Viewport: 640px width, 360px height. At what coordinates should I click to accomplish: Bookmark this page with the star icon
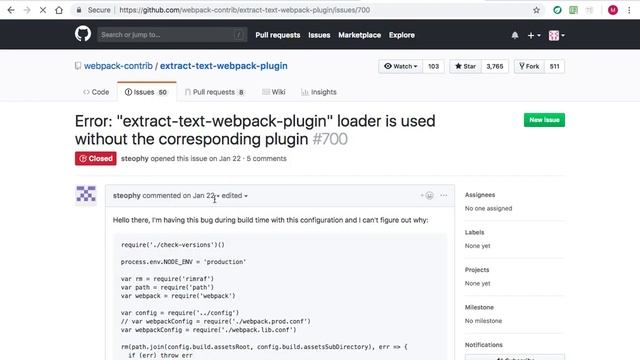(536, 10)
